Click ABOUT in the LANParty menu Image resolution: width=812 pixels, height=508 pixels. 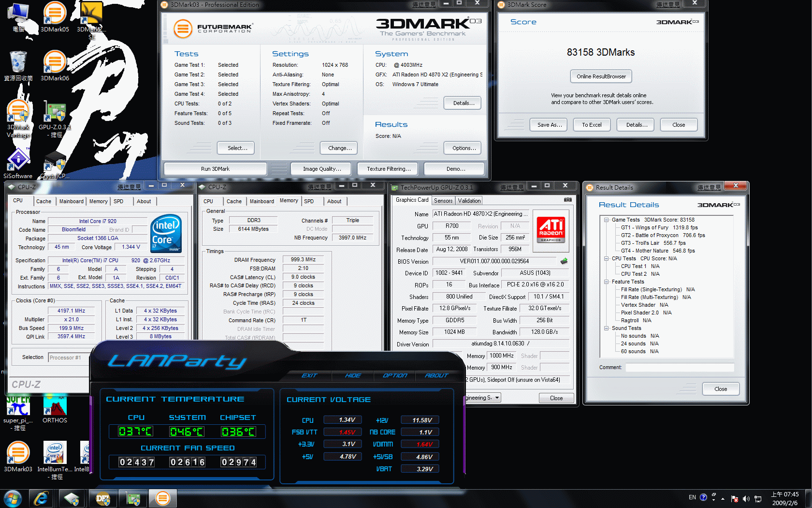click(x=436, y=375)
